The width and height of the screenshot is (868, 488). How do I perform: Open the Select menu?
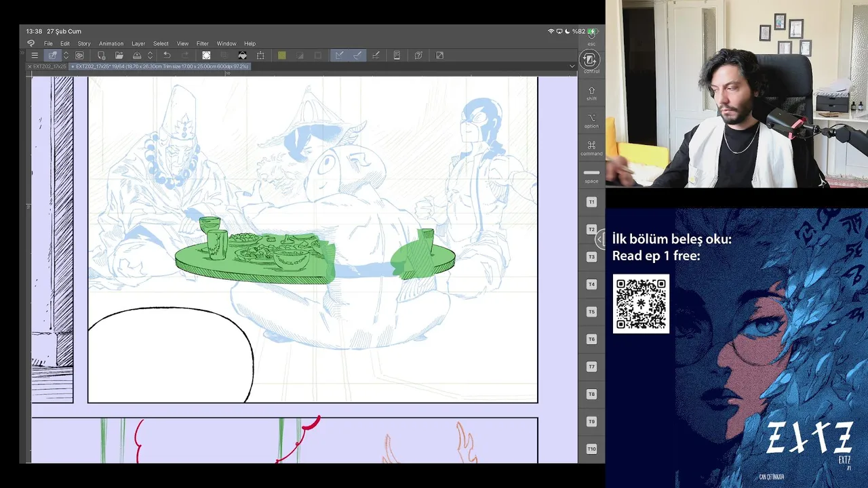(161, 43)
